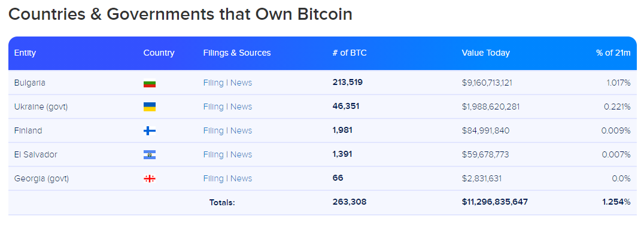This screenshot has height=228, width=644.
Task: Select the Ukraine (govt) entity name
Action: 41,107
